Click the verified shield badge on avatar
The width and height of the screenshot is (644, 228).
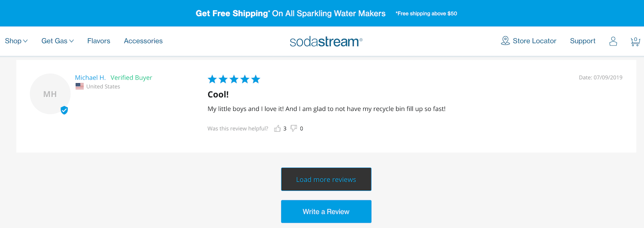(64, 110)
